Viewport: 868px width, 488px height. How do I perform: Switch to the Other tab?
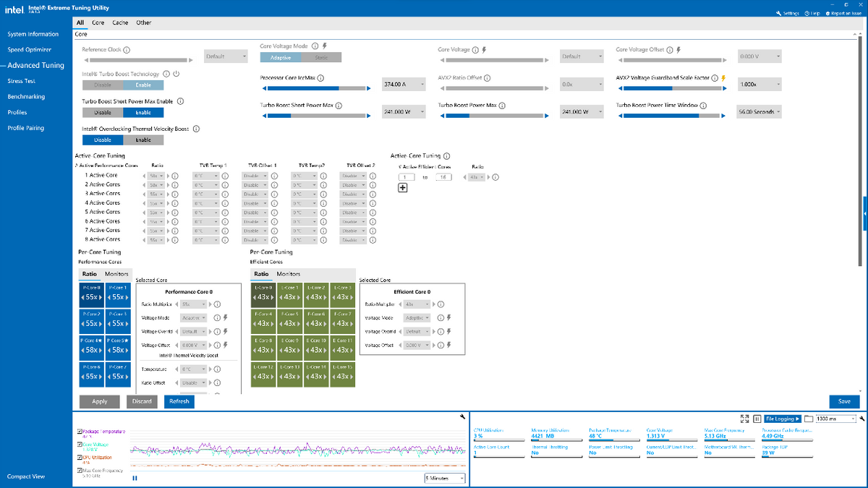144,22
